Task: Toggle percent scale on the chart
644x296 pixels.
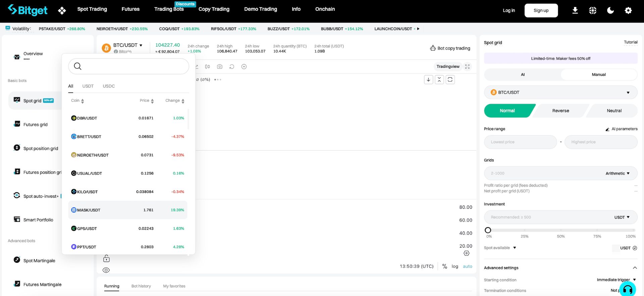Action: click(444, 266)
